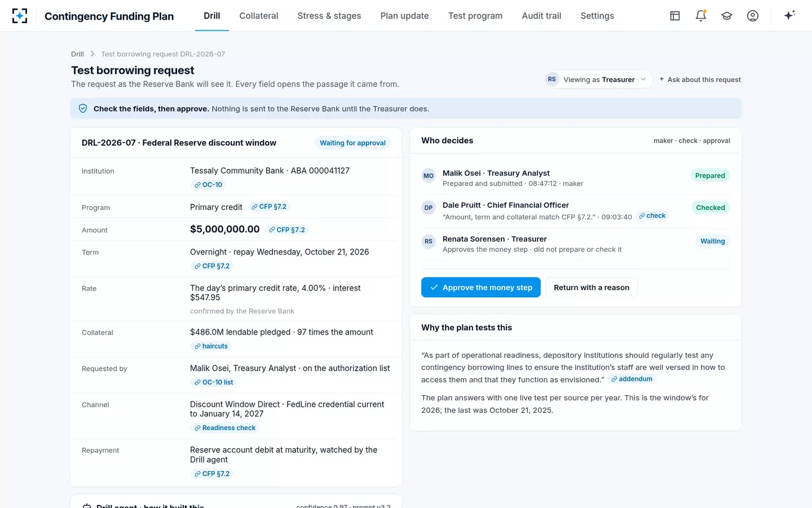The image size is (812, 508).
Task: Click the Waiting for approval status badge
Action: point(352,143)
